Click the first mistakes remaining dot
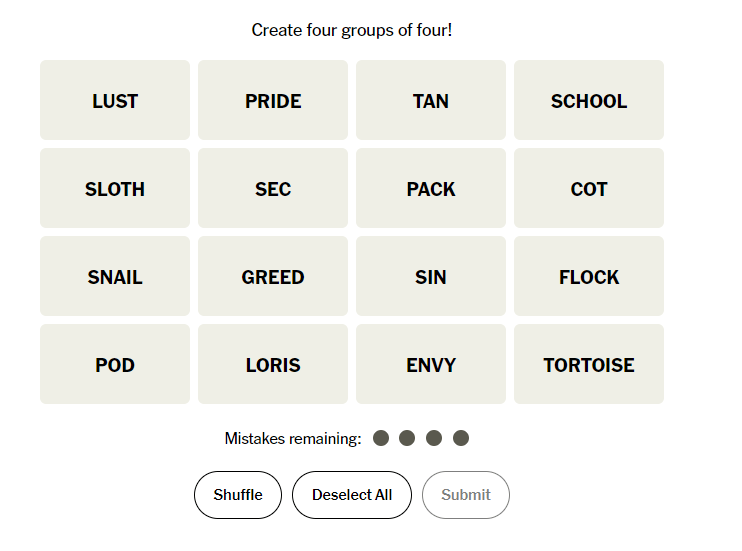The height and width of the screenshot is (551, 742). tap(381, 438)
